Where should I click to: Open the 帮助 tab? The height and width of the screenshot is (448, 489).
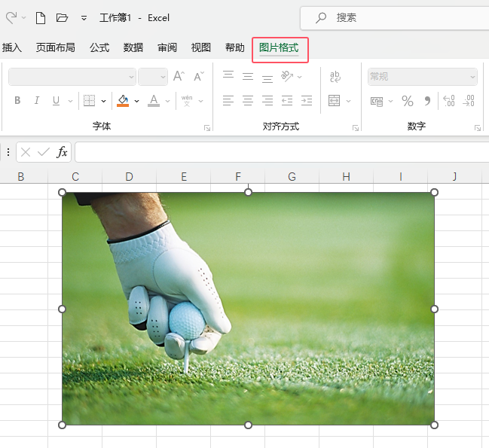pyautogui.click(x=235, y=47)
